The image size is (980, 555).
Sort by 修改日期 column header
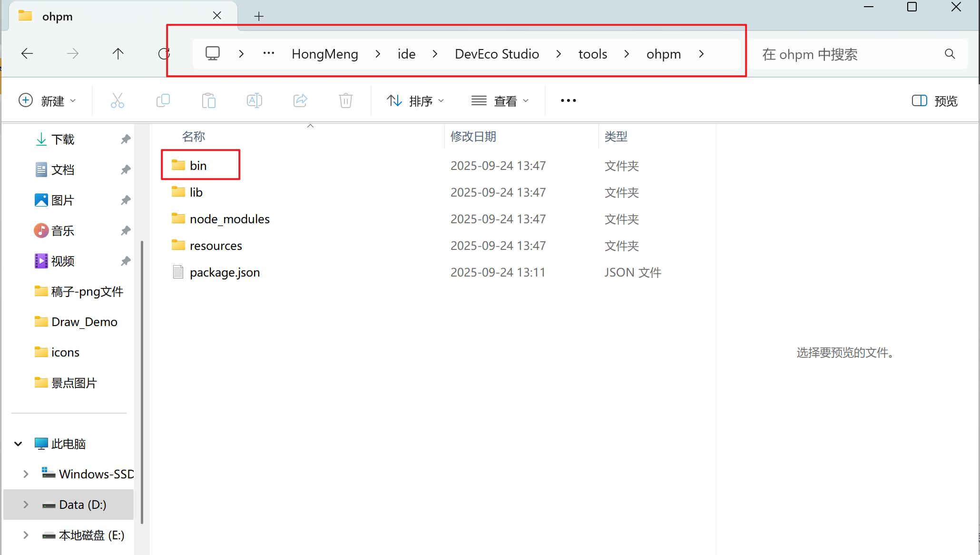[x=473, y=137]
